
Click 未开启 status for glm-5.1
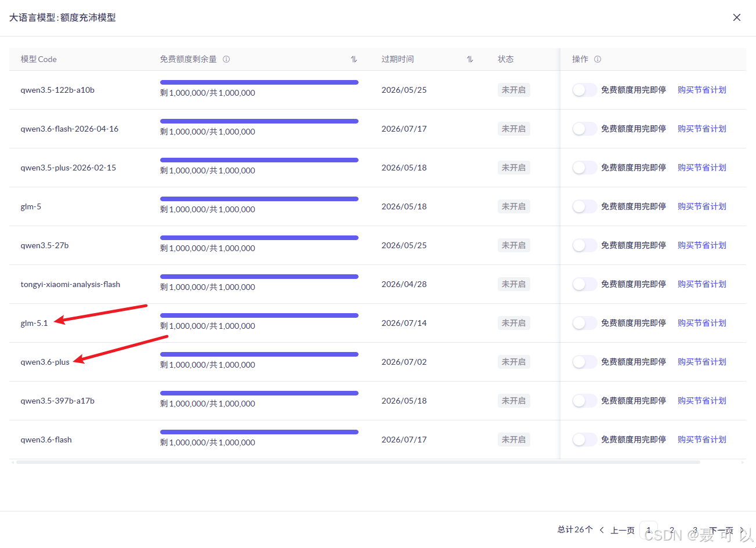513,323
